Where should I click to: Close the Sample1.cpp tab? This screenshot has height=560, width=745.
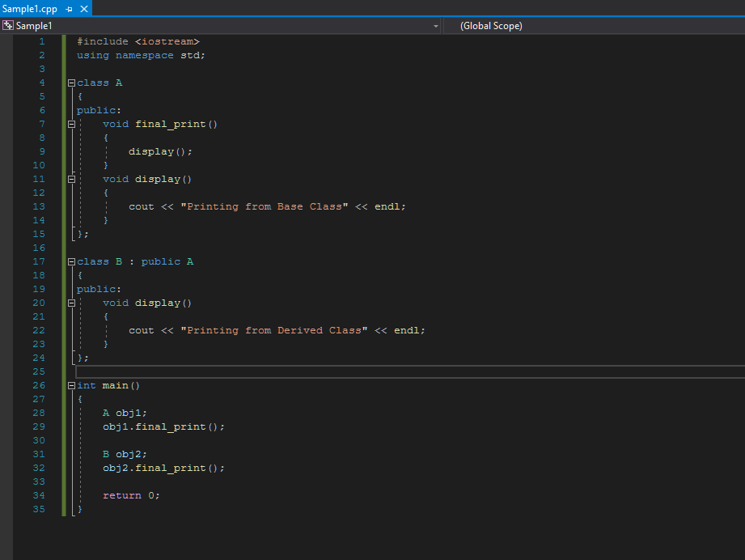pos(83,9)
